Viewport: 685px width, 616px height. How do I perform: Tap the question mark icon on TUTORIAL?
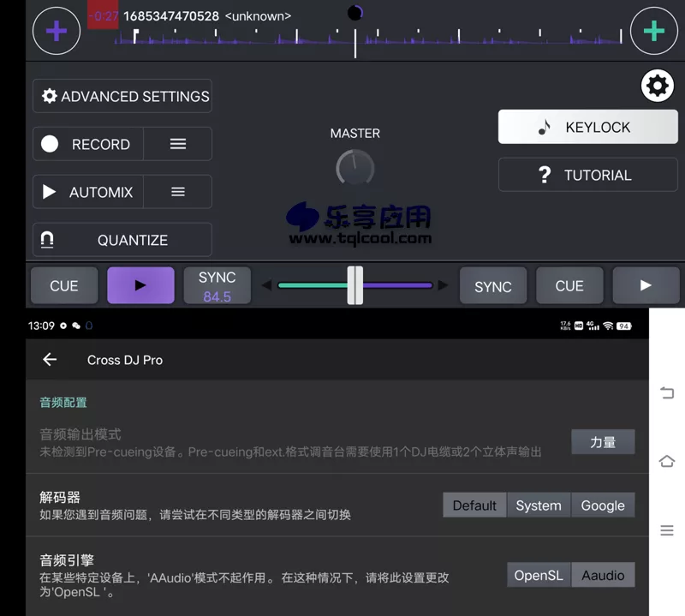(545, 175)
